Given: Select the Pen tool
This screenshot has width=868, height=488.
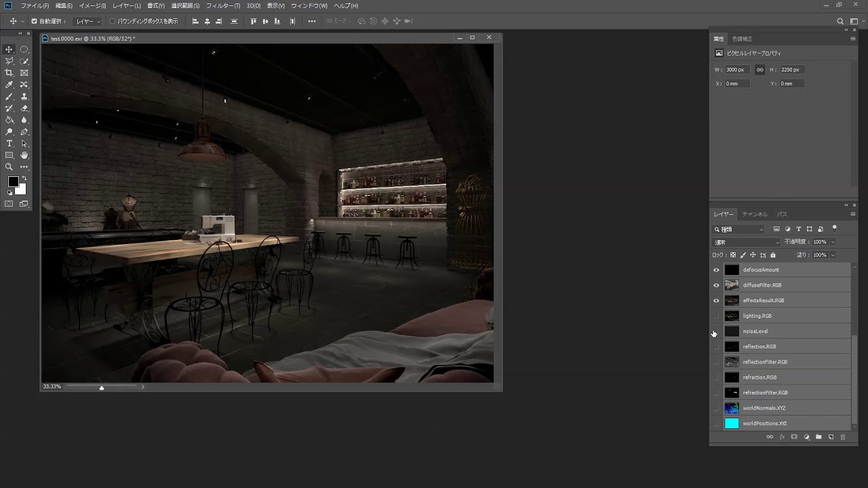Looking at the screenshot, I should tap(24, 131).
